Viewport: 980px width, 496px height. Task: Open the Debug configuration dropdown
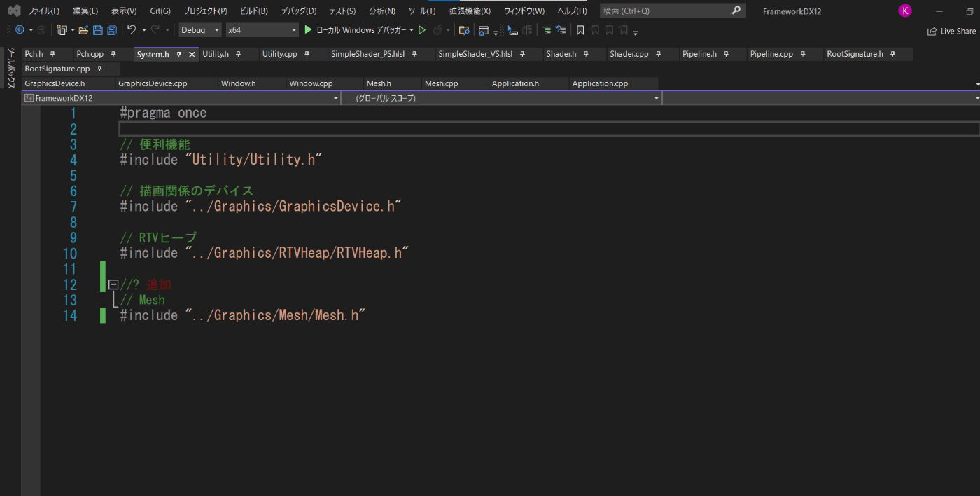pos(200,30)
